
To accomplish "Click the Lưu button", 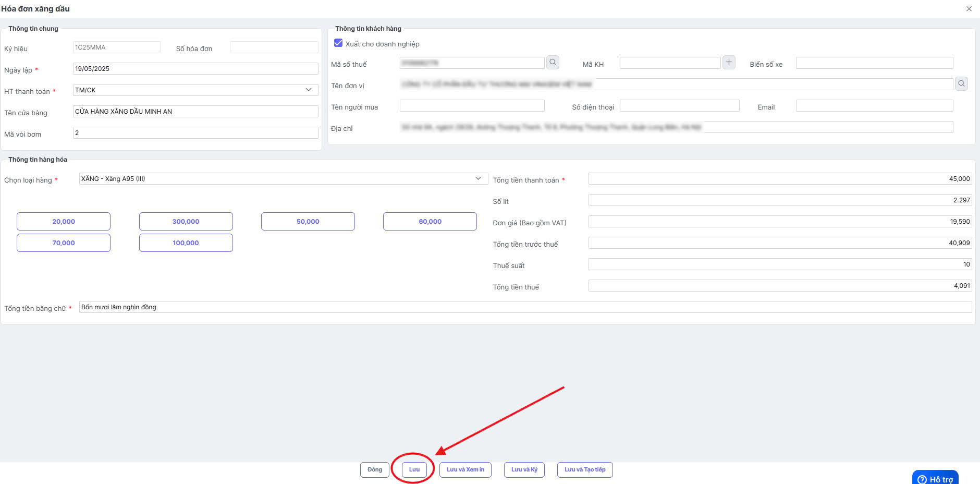I will pos(414,470).
